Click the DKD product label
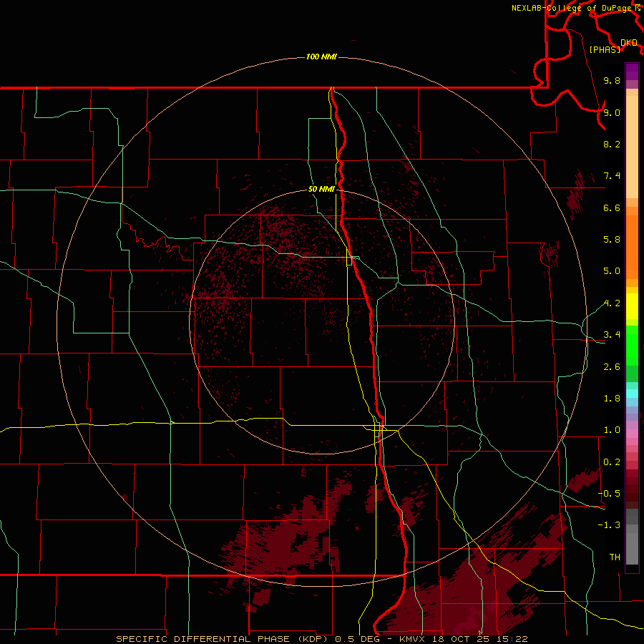Screen dimensions: 644x644 (x=629, y=43)
